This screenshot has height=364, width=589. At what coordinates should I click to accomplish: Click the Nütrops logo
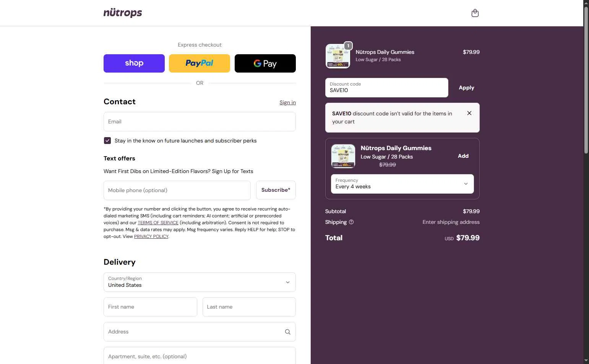pyautogui.click(x=123, y=13)
